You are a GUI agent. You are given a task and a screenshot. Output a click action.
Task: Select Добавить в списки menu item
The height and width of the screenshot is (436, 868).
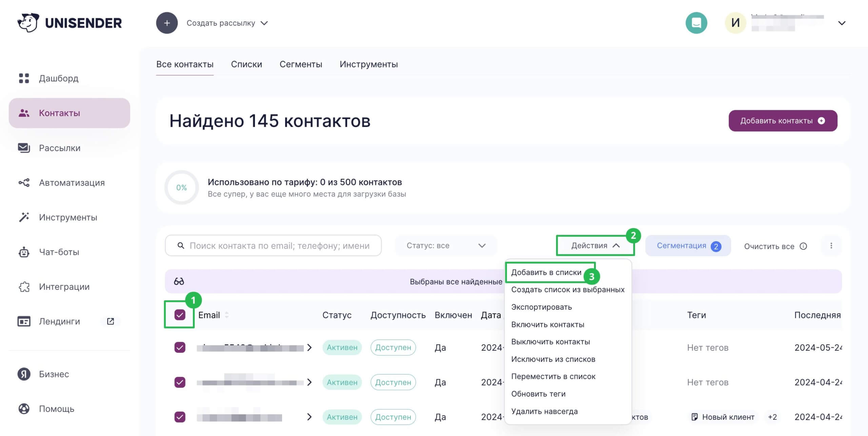pyautogui.click(x=546, y=272)
